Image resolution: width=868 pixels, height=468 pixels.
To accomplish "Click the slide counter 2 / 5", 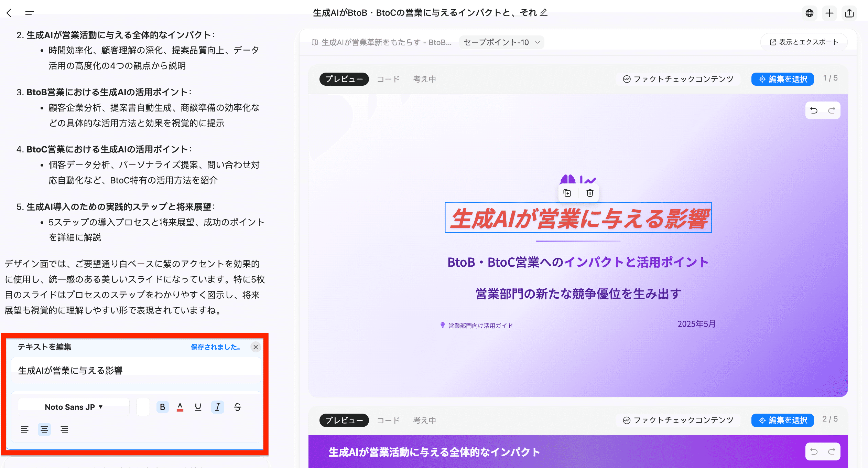I will coord(830,419).
